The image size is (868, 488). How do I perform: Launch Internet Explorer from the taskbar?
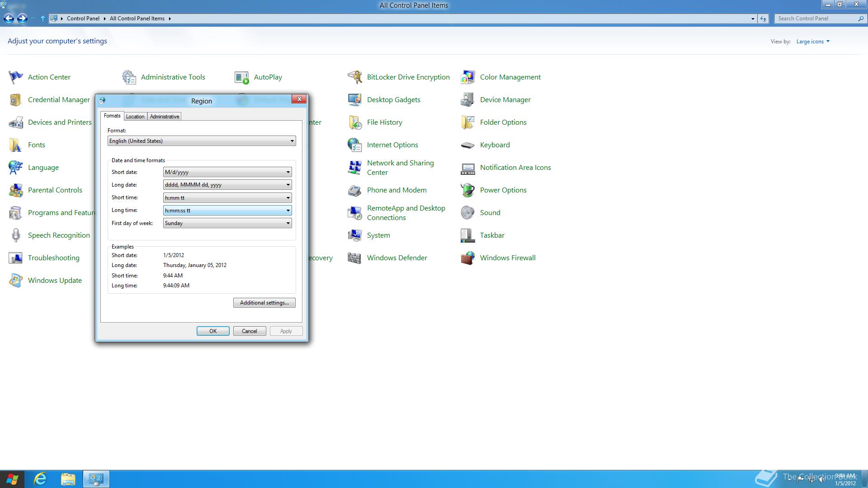(41, 479)
